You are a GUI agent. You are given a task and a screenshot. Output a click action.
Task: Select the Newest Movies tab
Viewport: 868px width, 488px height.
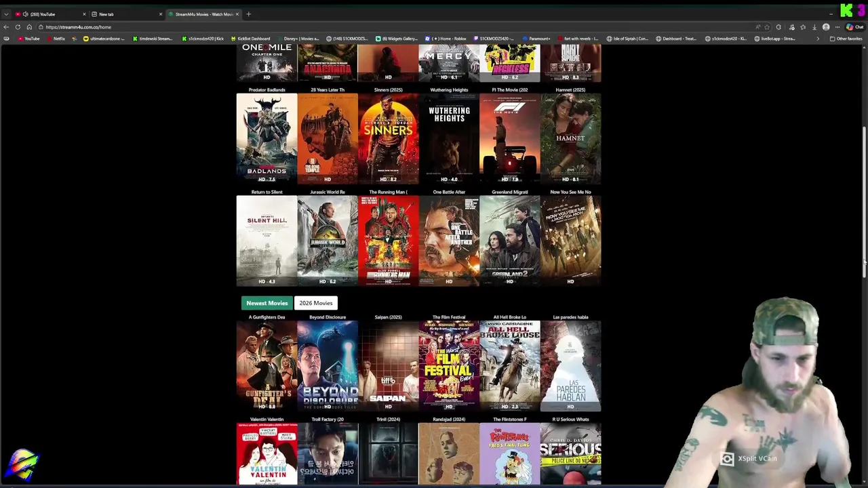click(x=267, y=303)
